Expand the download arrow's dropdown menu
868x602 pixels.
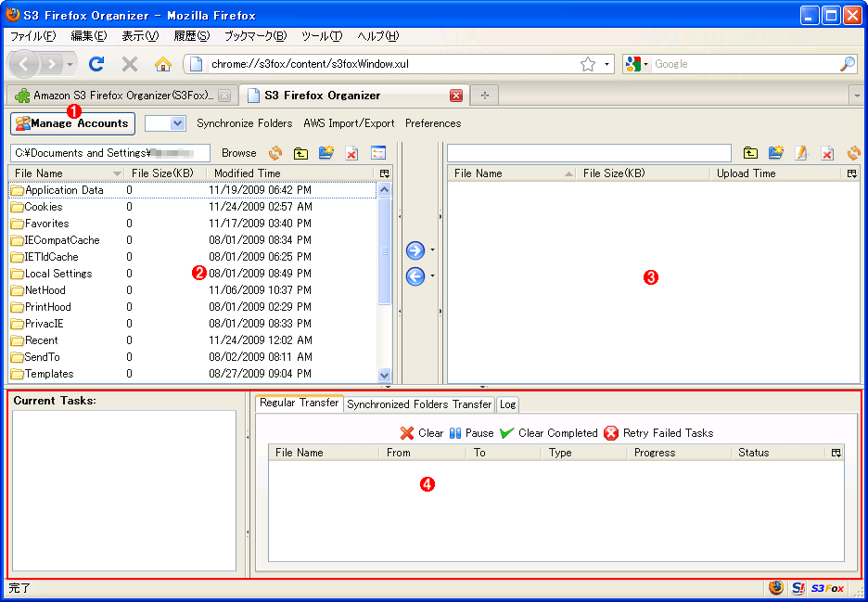[x=432, y=275]
